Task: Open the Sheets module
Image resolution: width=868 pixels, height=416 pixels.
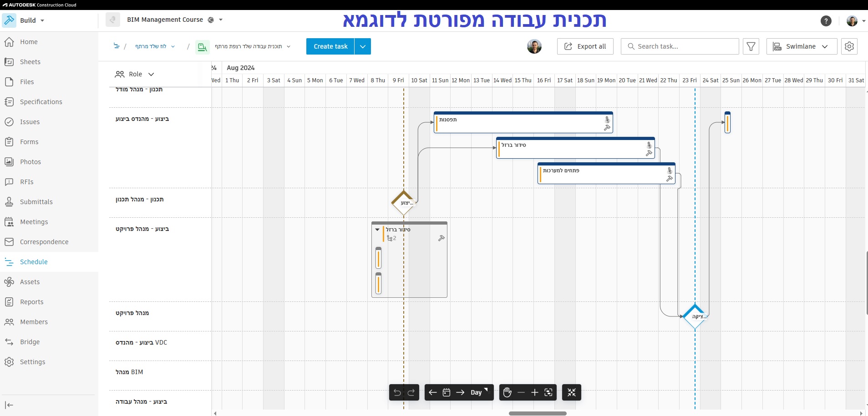Action: [x=30, y=62]
